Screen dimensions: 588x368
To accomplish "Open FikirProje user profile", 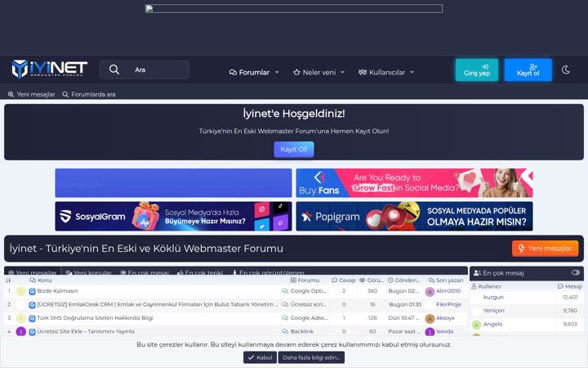I will [449, 304].
